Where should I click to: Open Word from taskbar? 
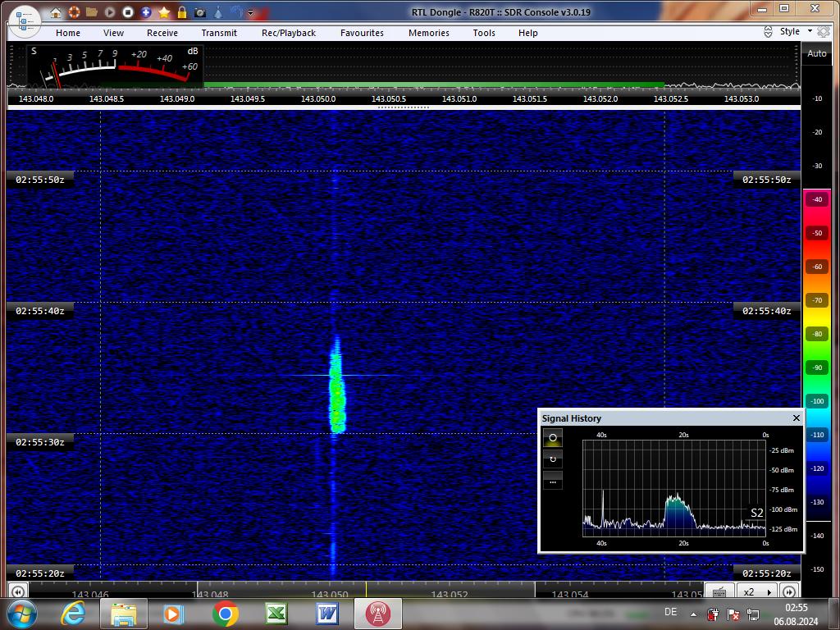point(326,614)
